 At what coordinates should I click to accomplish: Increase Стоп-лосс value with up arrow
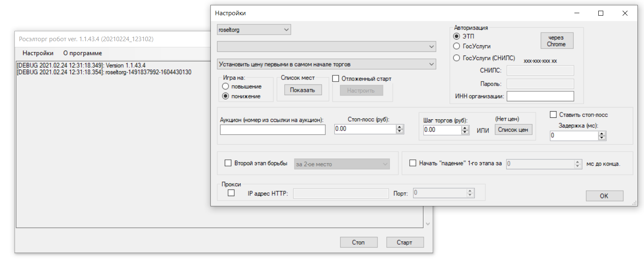[x=399, y=127]
